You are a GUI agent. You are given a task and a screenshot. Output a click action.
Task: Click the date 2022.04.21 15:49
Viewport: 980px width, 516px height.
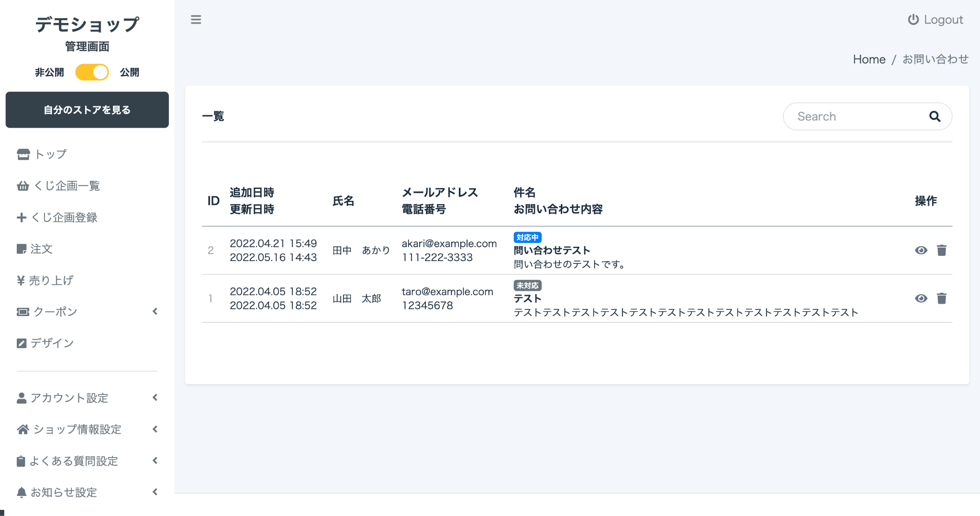[x=273, y=243]
